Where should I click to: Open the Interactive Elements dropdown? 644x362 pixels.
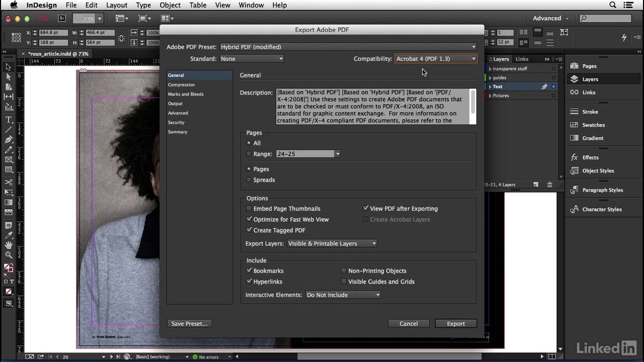(x=343, y=295)
